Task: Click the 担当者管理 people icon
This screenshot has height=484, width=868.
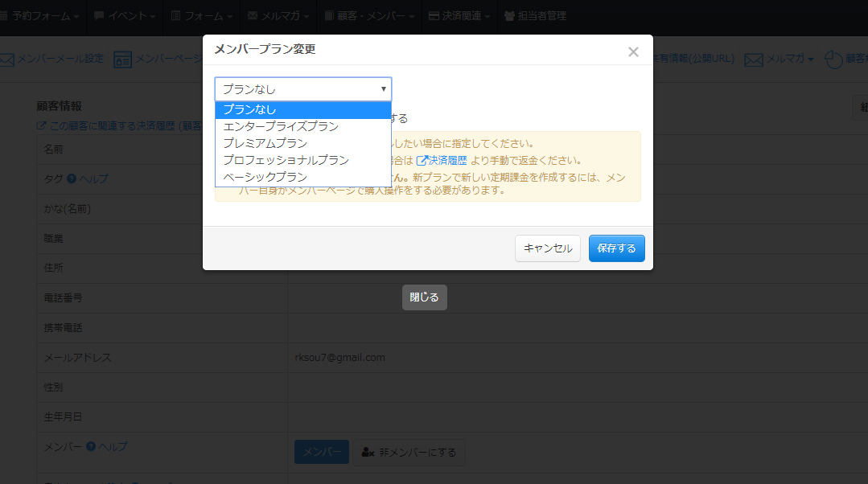Action: (x=510, y=16)
